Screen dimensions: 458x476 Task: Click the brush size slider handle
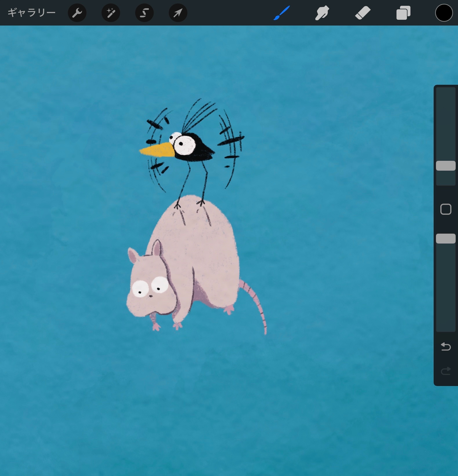pyautogui.click(x=446, y=166)
